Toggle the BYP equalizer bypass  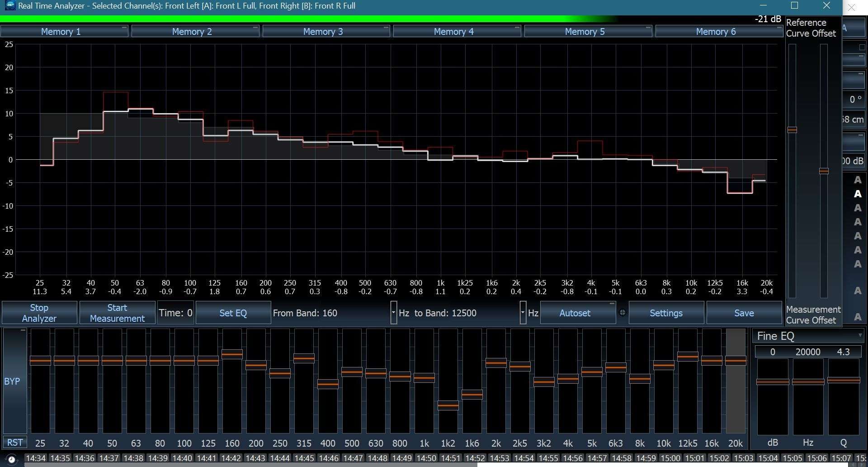[x=12, y=381]
